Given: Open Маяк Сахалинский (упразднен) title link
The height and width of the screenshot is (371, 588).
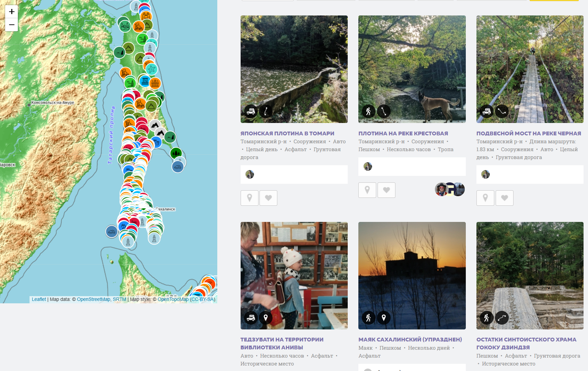Looking at the screenshot, I should tap(410, 339).
